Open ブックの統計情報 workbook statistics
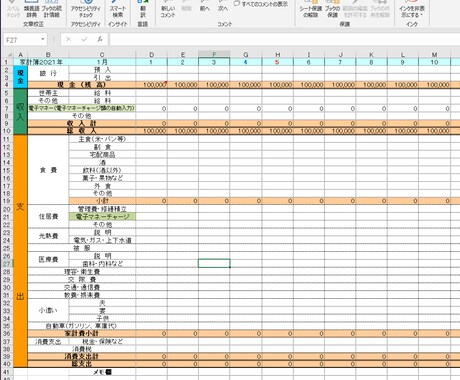 (x=52, y=9)
